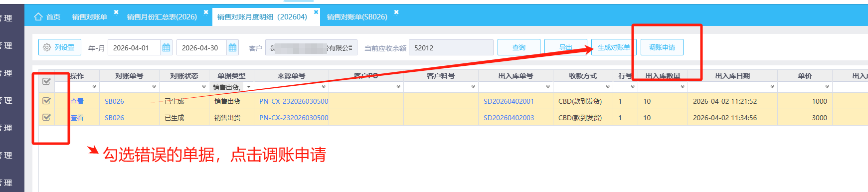Open the 行号 column filter arrow
Screen dimensions: 868x192
coord(633,87)
